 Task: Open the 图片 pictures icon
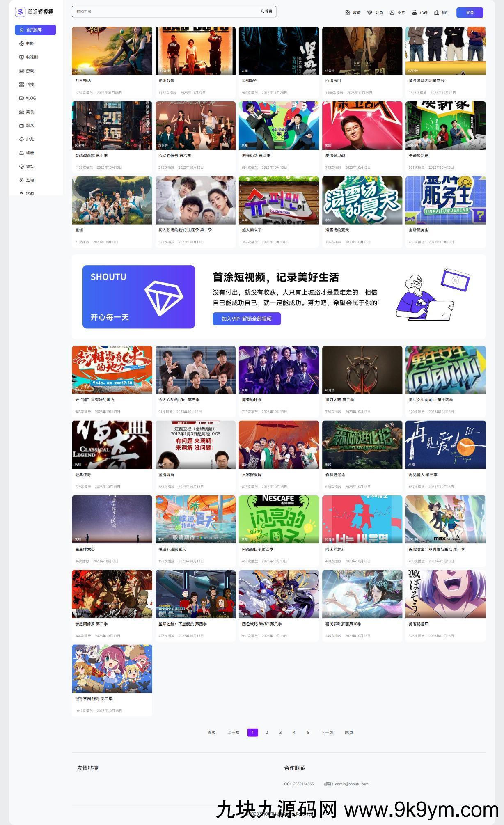(x=392, y=13)
